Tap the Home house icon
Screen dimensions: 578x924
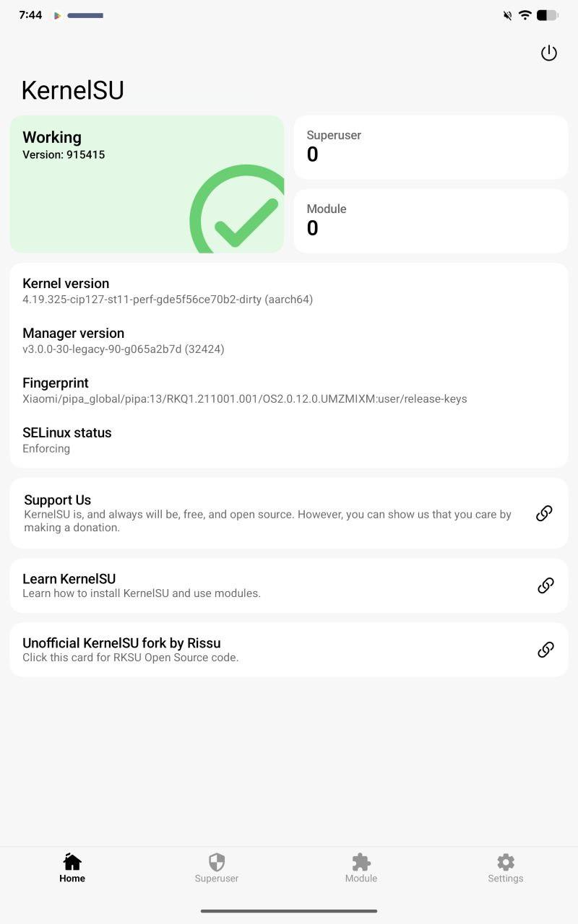pyautogui.click(x=72, y=862)
